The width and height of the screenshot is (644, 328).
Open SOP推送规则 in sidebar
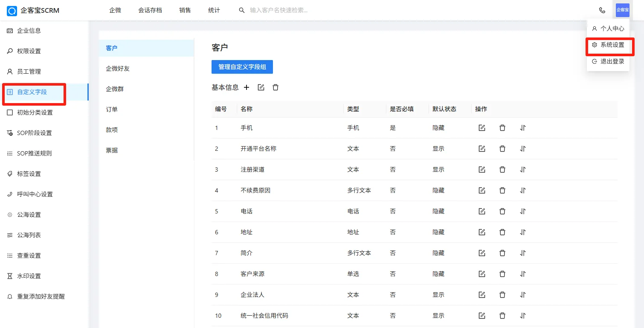pyautogui.click(x=44, y=153)
